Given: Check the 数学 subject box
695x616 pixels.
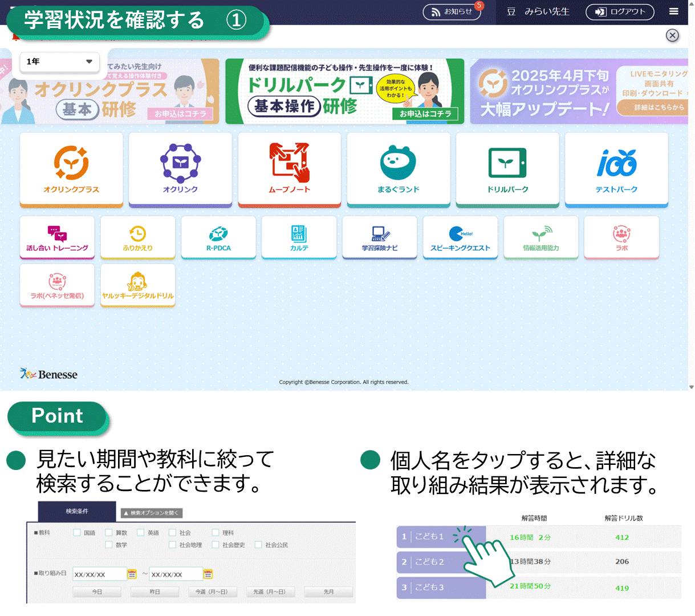Looking at the screenshot, I should [x=109, y=545].
